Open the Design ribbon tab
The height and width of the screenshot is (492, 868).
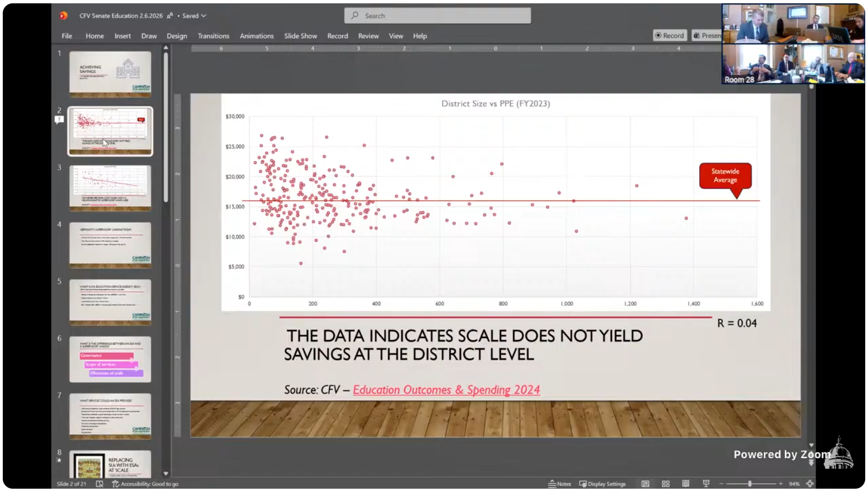[177, 36]
